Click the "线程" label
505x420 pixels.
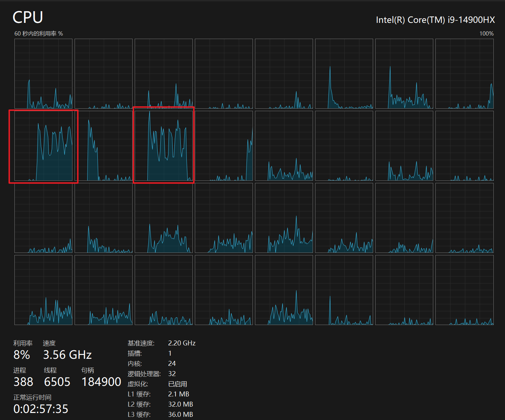coord(50,370)
